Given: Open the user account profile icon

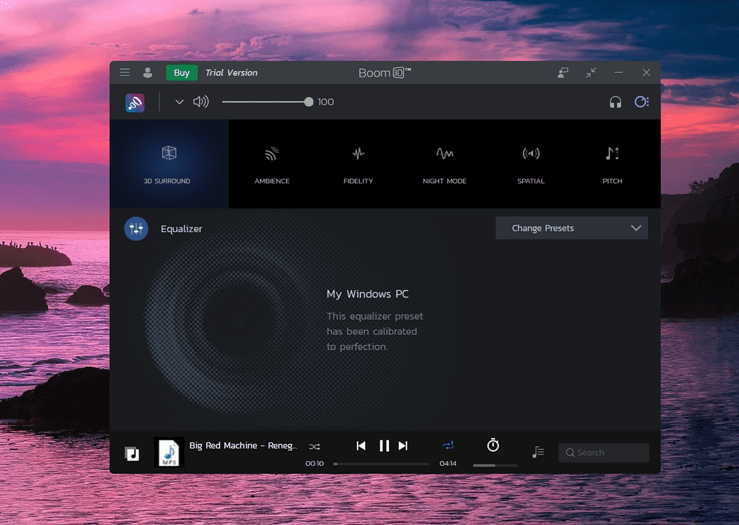Looking at the screenshot, I should 148,72.
